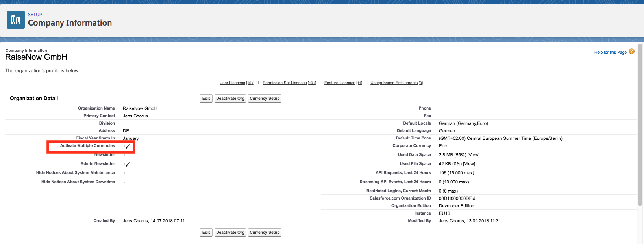Click the SETUP breadcrumb text

click(x=35, y=15)
